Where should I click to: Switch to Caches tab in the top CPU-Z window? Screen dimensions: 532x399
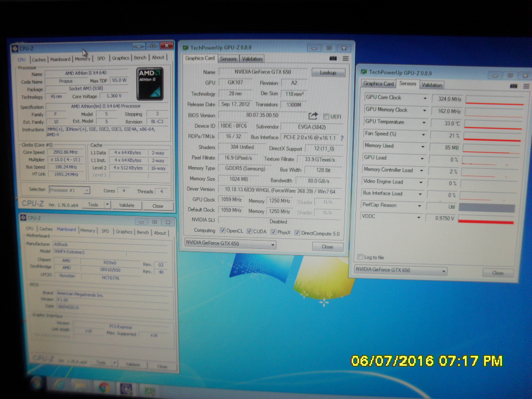pyautogui.click(x=38, y=60)
